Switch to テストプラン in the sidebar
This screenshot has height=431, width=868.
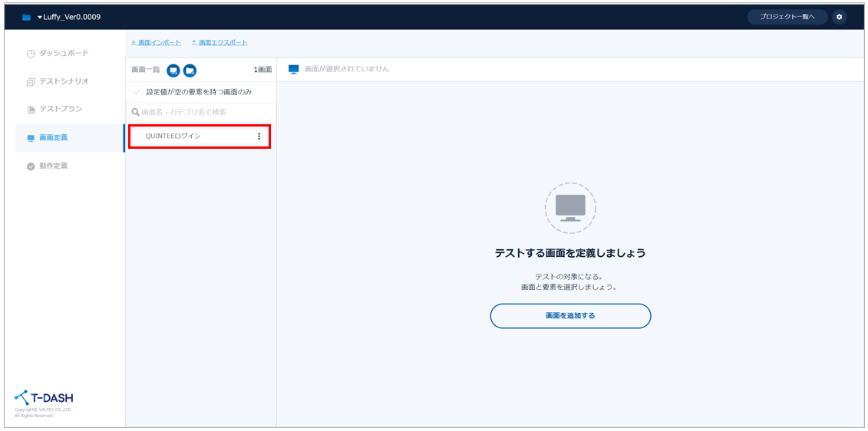(x=61, y=110)
